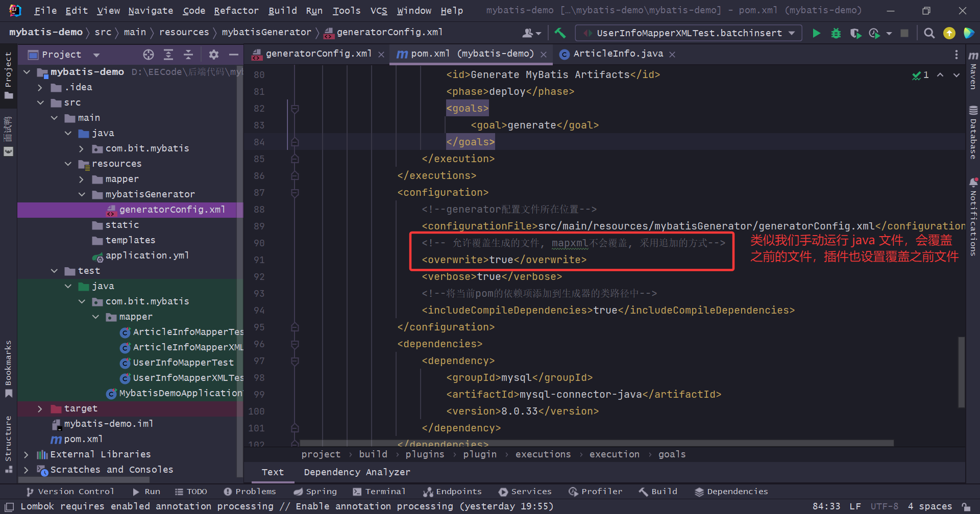Open the Services tool window
The width and height of the screenshot is (980, 514).
click(525, 492)
